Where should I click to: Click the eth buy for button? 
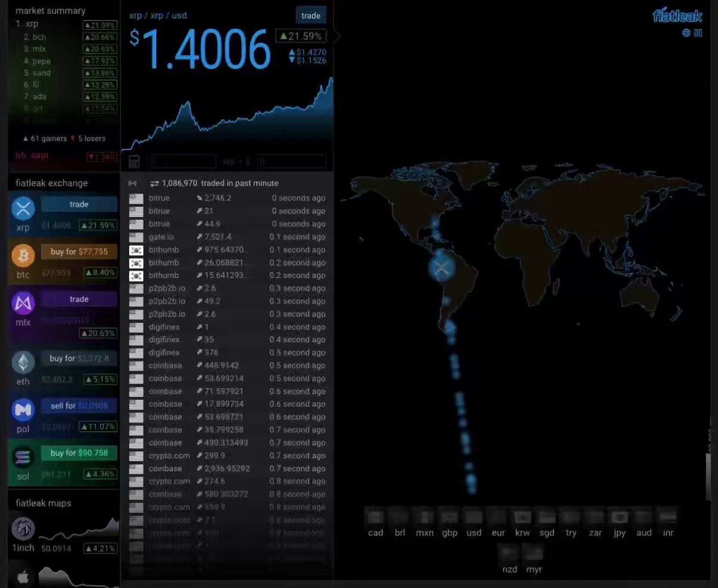pos(79,358)
